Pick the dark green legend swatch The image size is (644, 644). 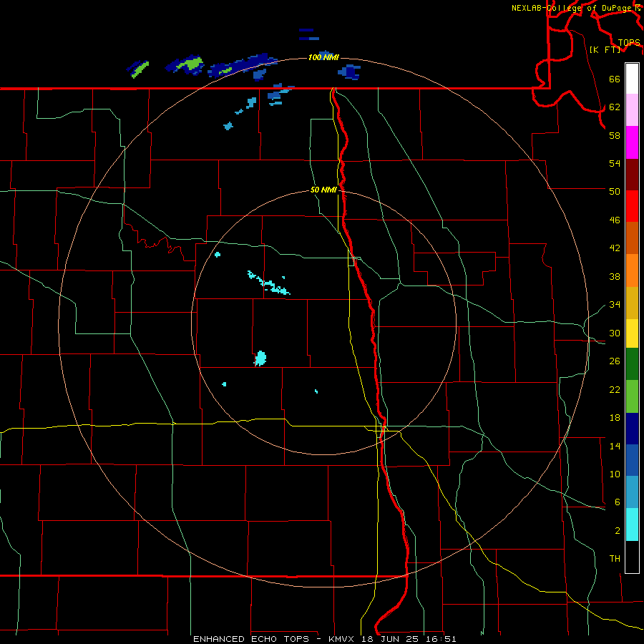(632, 364)
